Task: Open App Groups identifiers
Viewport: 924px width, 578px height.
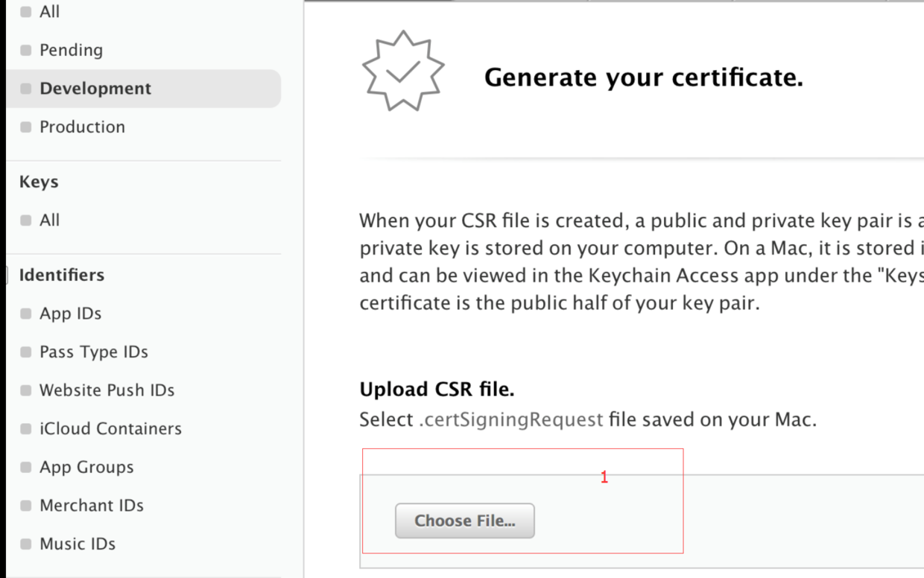Action: pos(86,467)
